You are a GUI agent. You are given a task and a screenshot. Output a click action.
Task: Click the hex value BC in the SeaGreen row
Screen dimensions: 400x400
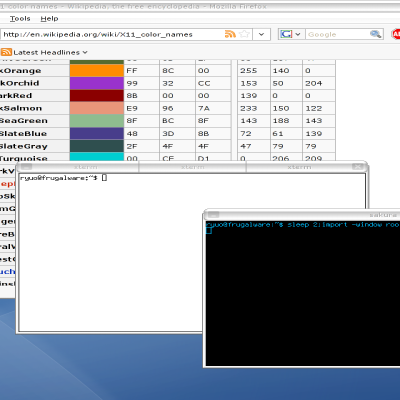point(168,121)
